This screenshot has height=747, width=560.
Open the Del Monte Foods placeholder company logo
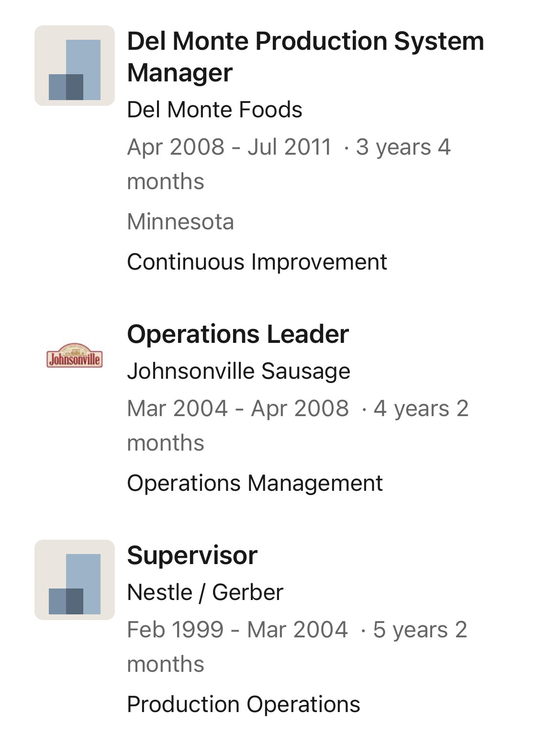pos(75,66)
